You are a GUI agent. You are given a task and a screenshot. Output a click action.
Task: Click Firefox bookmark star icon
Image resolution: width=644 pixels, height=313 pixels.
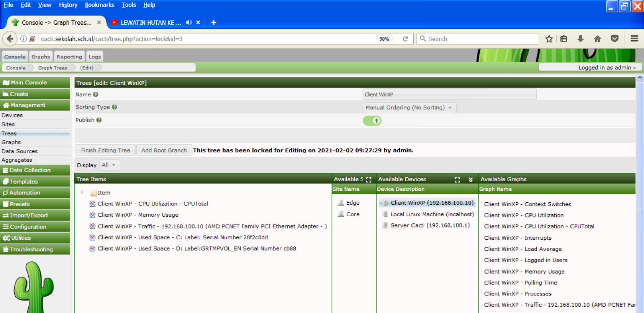tap(549, 39)
